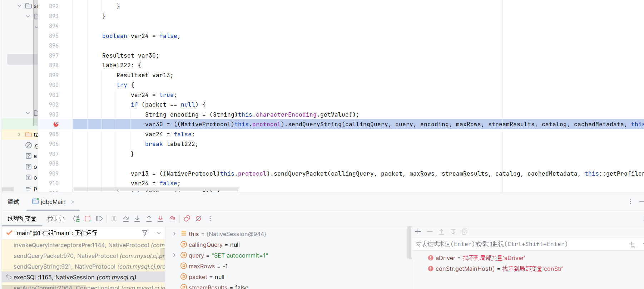Click line number 909 in gutter
Image resolution: width=644 pixels, height=289 pixels.
point(54,173)
